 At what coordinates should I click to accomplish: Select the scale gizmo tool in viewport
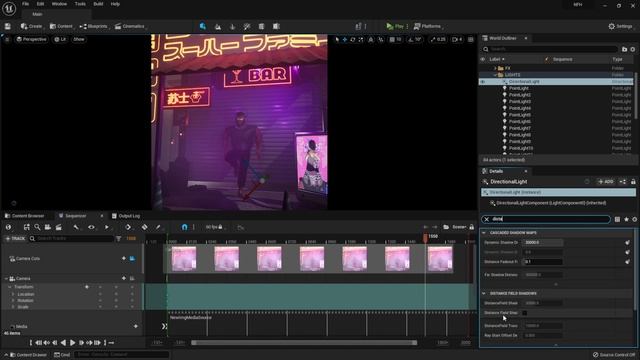pos(361,40)
